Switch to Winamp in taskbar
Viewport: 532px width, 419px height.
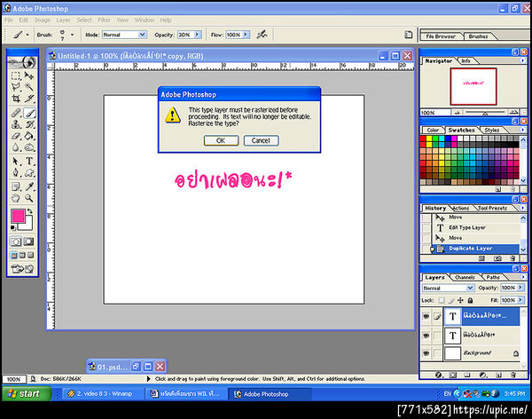coord(101,393)
